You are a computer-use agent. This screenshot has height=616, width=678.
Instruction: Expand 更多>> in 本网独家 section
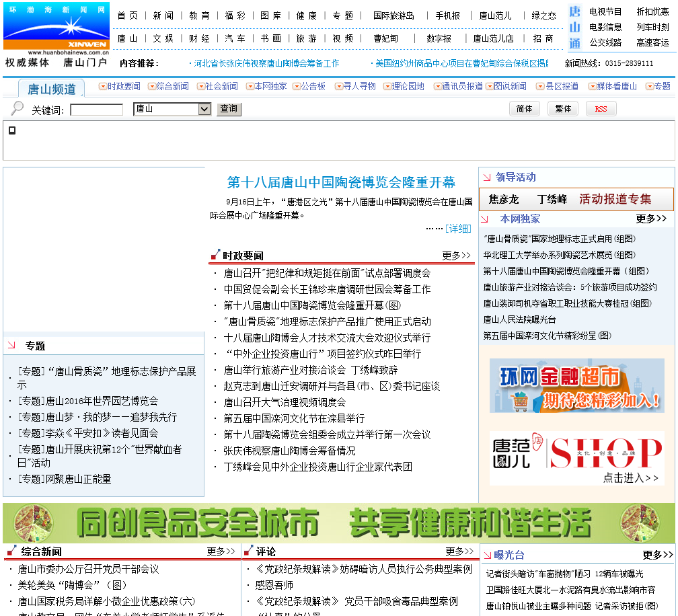point(651,219)
